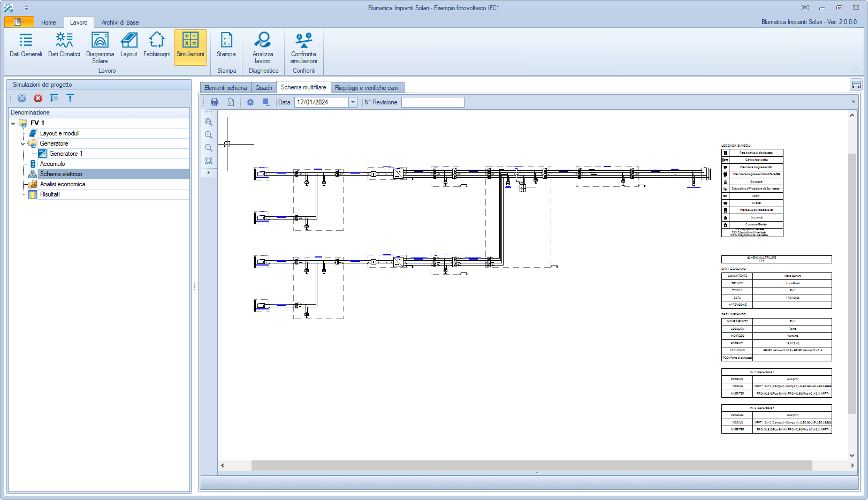Delete the simulation using the red X icon

38,98
